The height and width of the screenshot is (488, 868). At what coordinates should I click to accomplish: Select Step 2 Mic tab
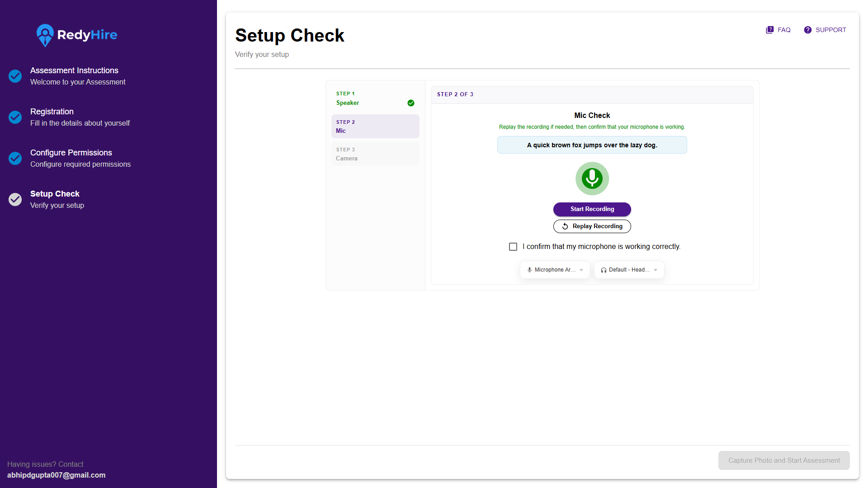tap(375, 126)
